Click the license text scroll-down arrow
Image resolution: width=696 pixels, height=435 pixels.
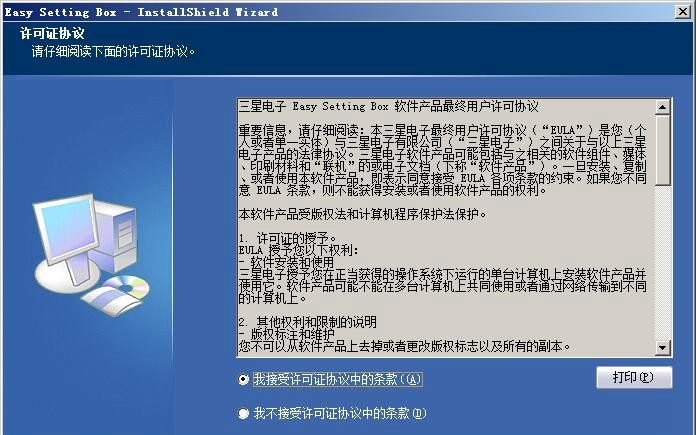coord(662,348)
